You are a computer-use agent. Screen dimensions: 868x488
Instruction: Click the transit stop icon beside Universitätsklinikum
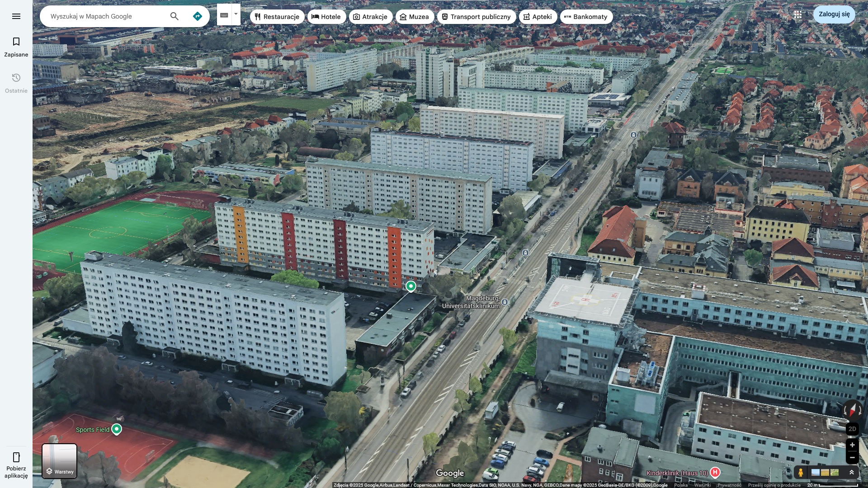(x=505, y=302)
